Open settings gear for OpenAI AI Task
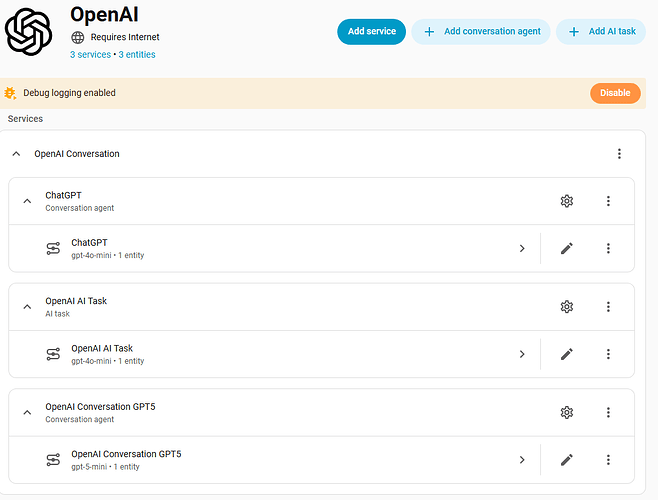 click(567, 307)
